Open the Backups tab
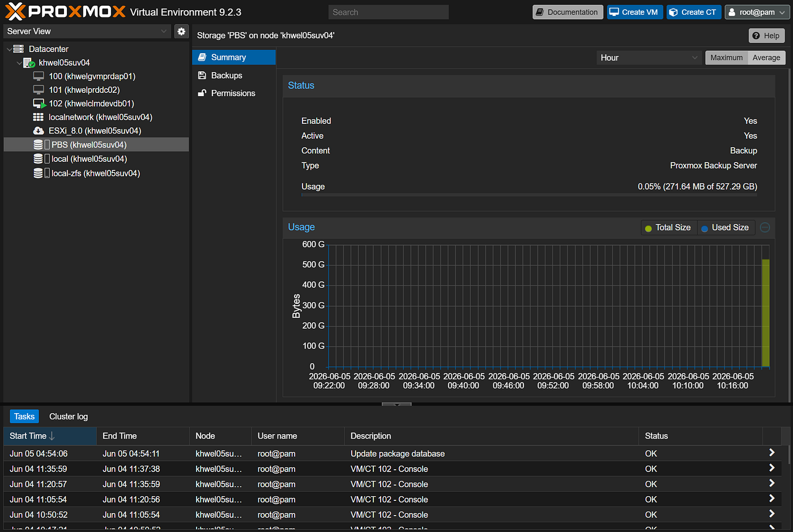This screenshot has width=793, height=532. click(x=234, y=75)
